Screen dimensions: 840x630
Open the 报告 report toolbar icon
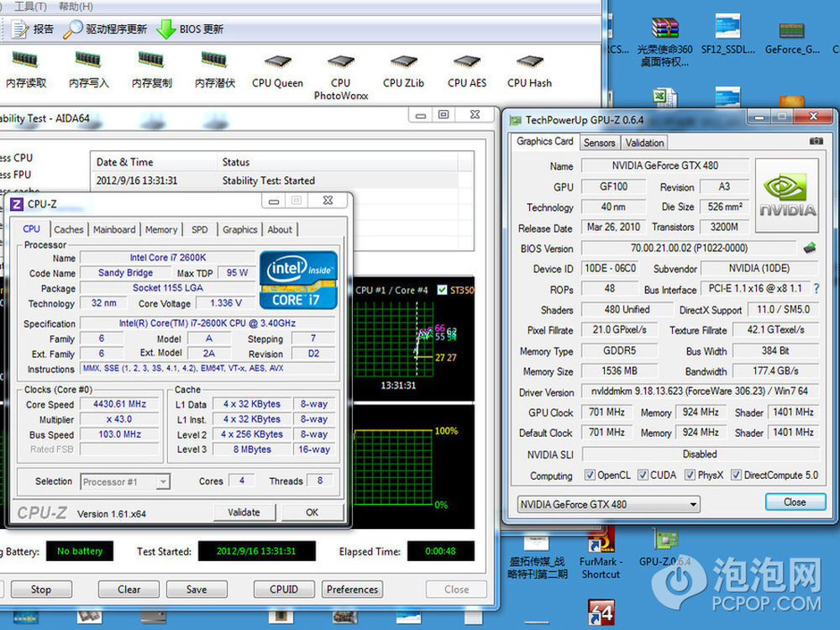20,29
